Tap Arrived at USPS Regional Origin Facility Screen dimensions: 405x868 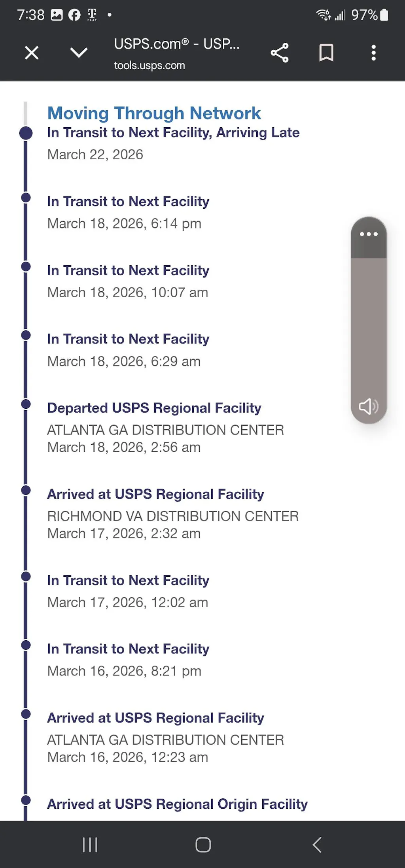177,804
